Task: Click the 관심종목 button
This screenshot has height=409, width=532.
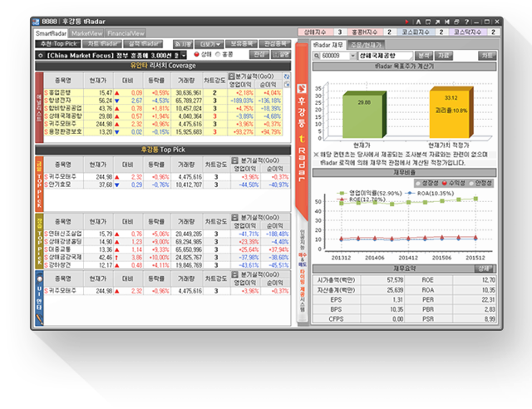Action: point(275,44)
